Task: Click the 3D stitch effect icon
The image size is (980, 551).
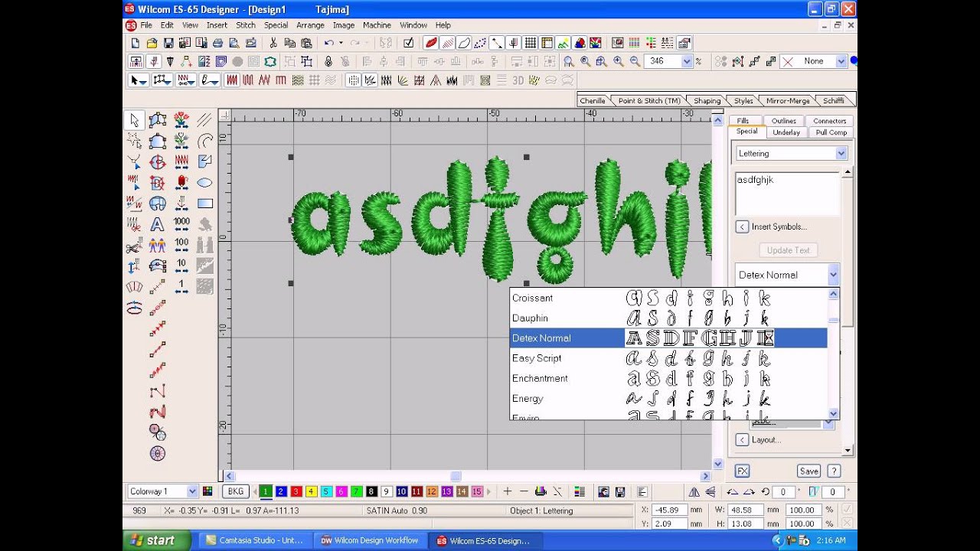Action: click(x=518, y=80)
